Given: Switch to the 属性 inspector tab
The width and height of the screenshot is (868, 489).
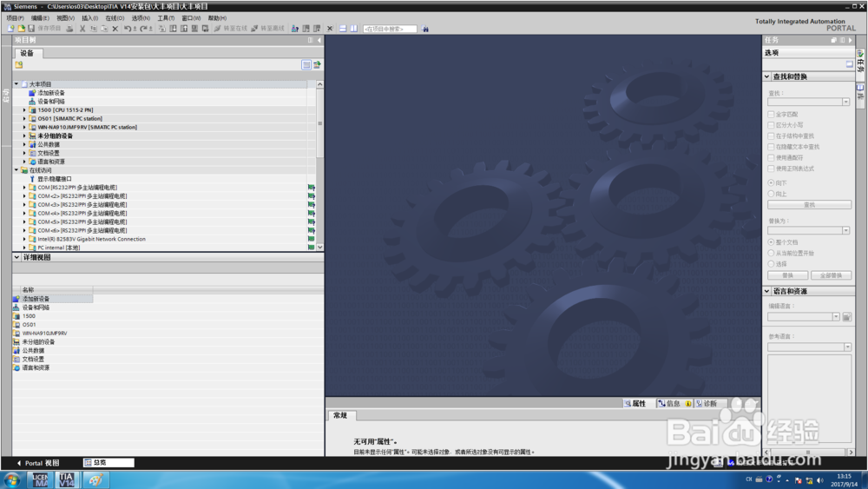Looking at the screenshot, I should pyautogui.click(x=635, y=404).
